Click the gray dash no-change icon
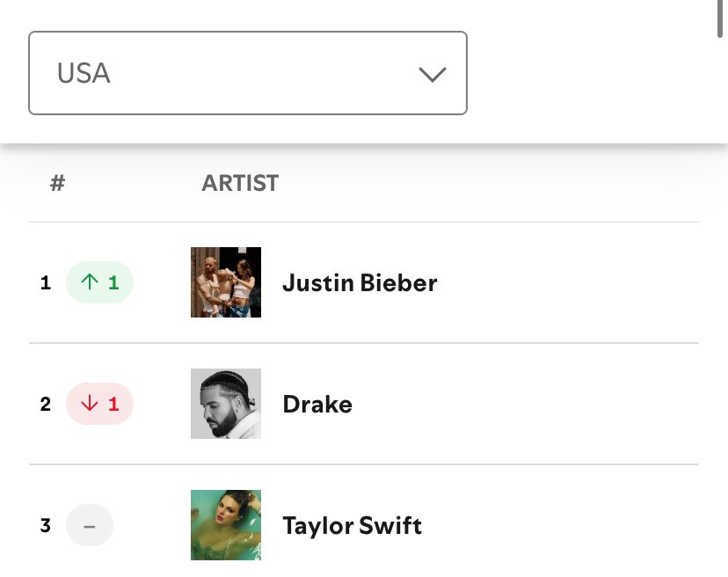The height and width of the screenshot is (577, 728). tap(90, 526)
